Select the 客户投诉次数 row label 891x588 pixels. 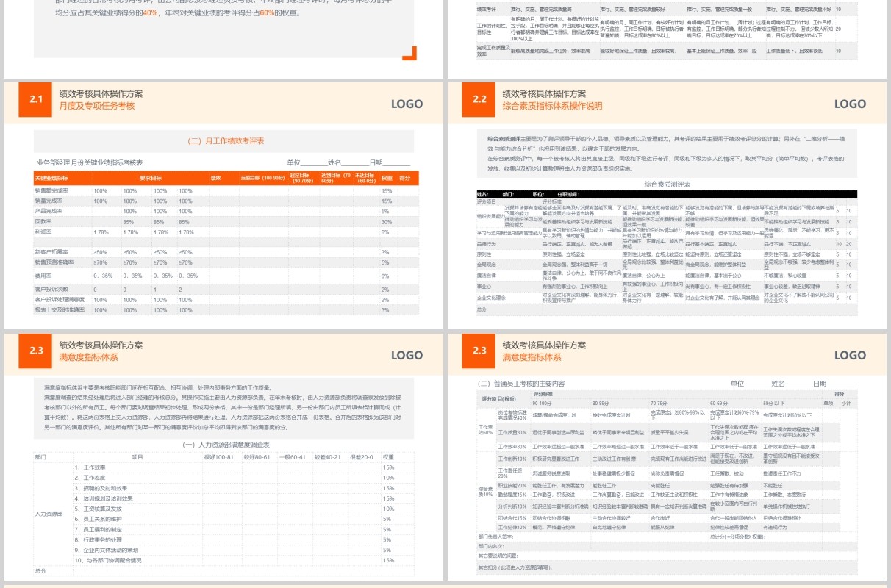click(51, 290)
